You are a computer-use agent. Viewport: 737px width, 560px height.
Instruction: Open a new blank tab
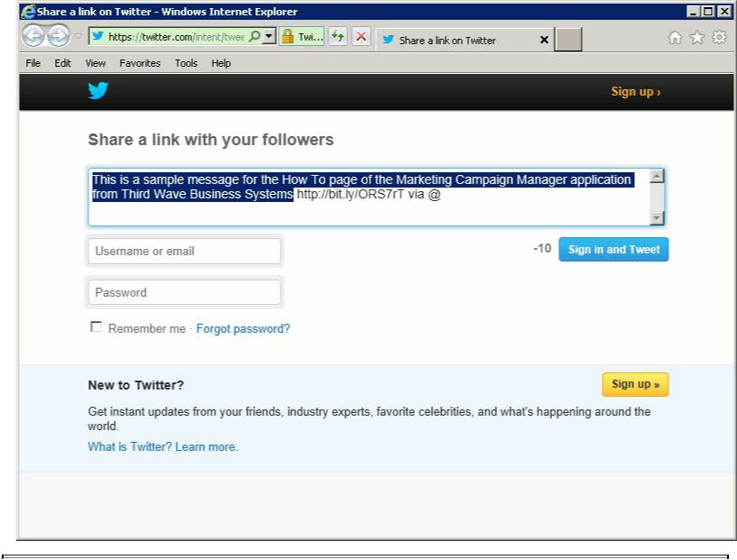click(567, 39)
